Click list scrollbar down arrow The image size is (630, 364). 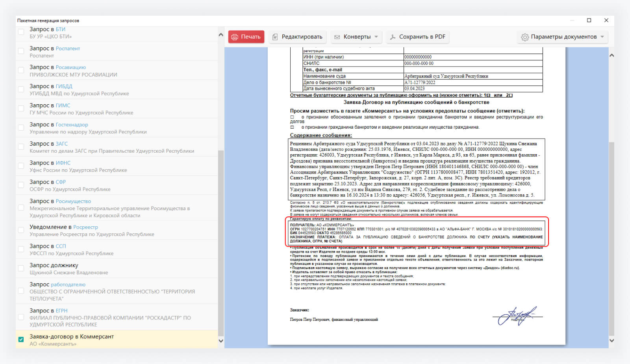pyautogui.click(x=221, y=341)
